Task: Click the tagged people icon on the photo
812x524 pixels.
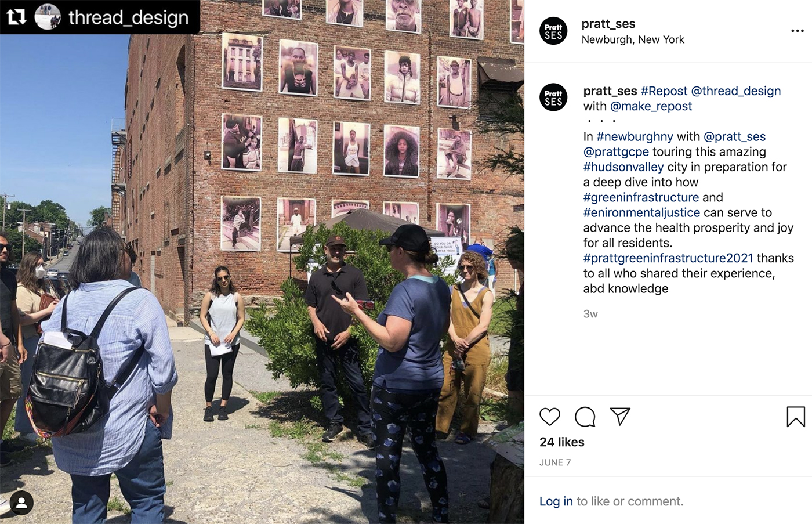Action: pyautogui.click(x=21, y=503)
